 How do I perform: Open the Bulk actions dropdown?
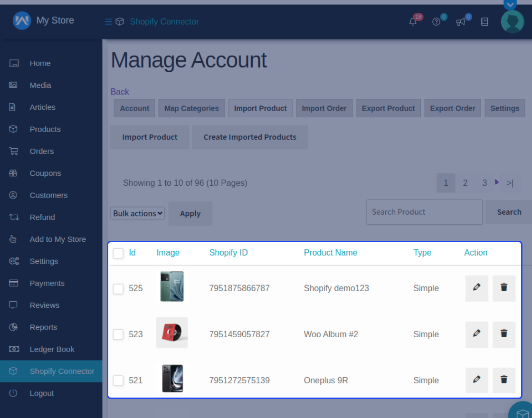pyautogui.click(x=137, y=213)
